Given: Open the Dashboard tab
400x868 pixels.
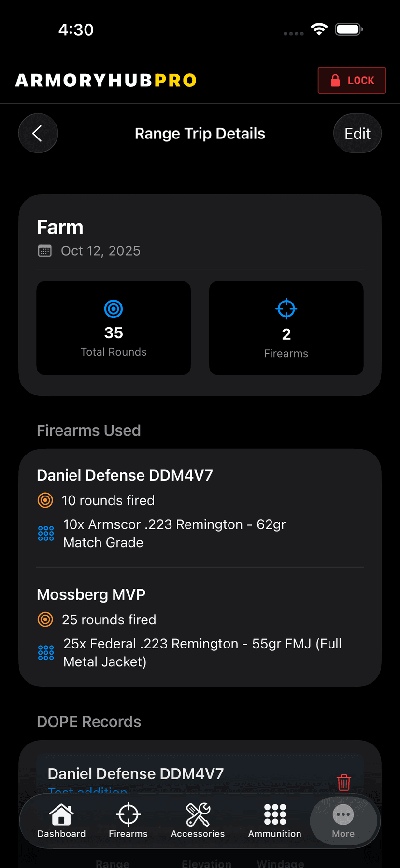Looking at the screenshot, I should tap(61, 821).
